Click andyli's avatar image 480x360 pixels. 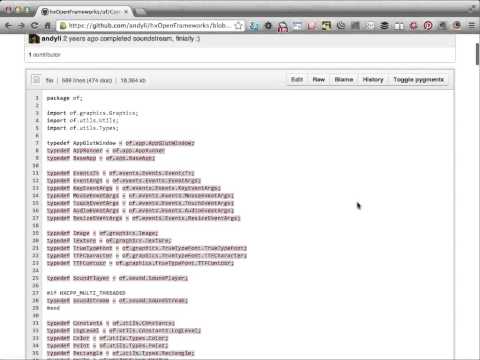coord(34,39)
